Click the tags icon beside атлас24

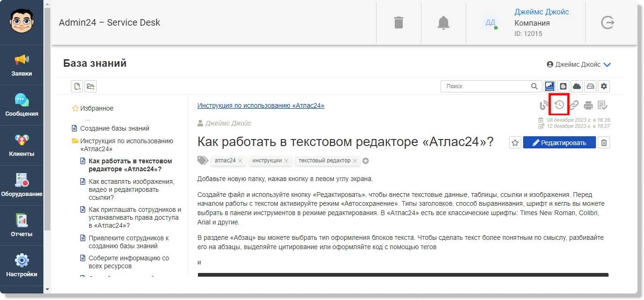pos(203,160)
